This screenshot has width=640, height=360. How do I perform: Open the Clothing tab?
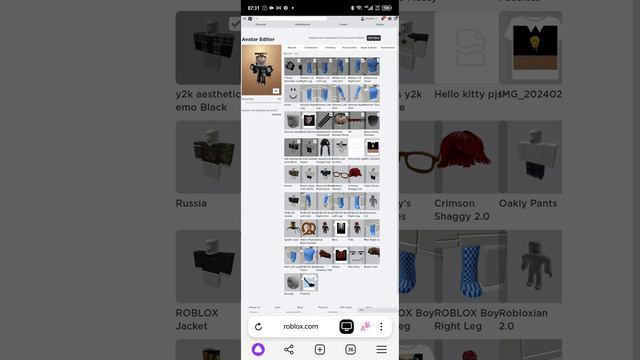point(330,48)
